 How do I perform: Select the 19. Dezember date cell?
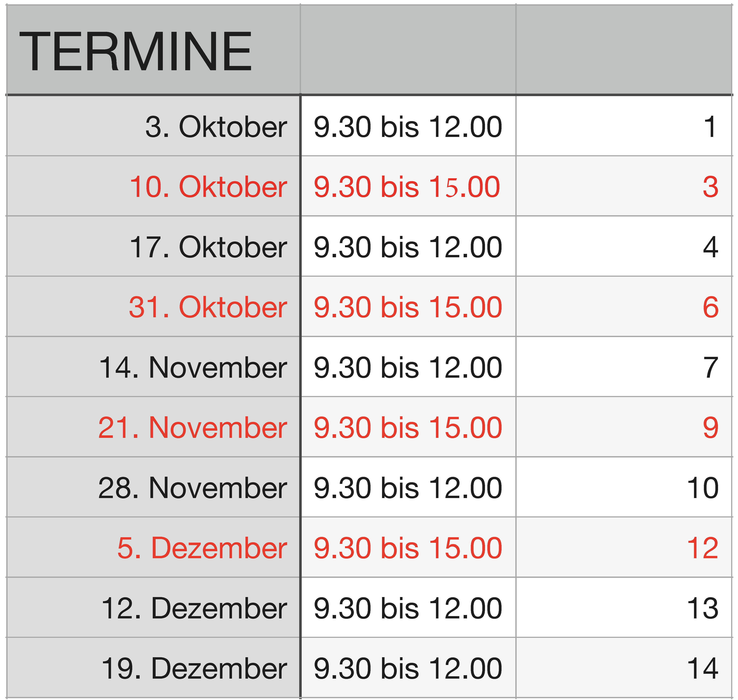click(x=153, y=668)
